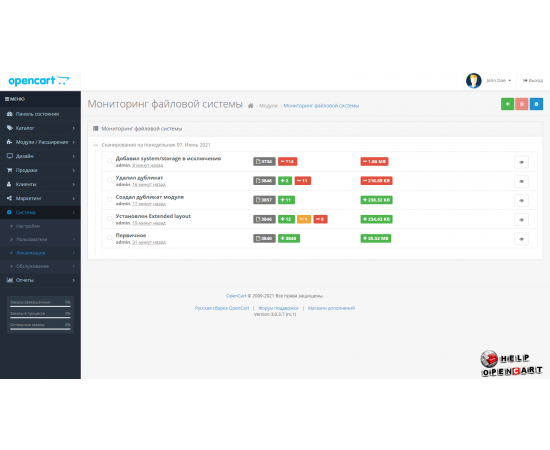Click the tags icon beside Каталог
This screenshot has width=550, height=450.
tap(9, 128)
